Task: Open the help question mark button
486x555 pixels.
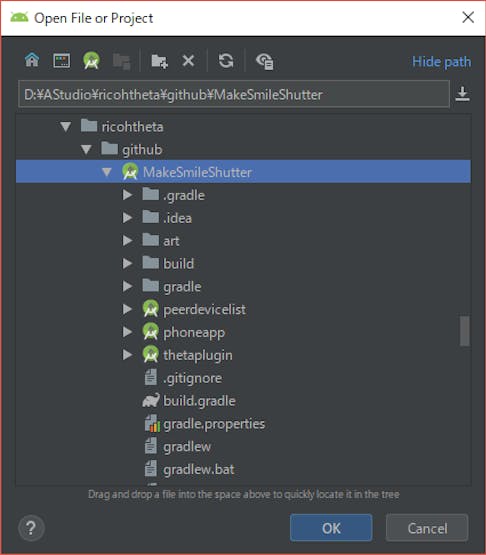Action: [x=31, y=528]
